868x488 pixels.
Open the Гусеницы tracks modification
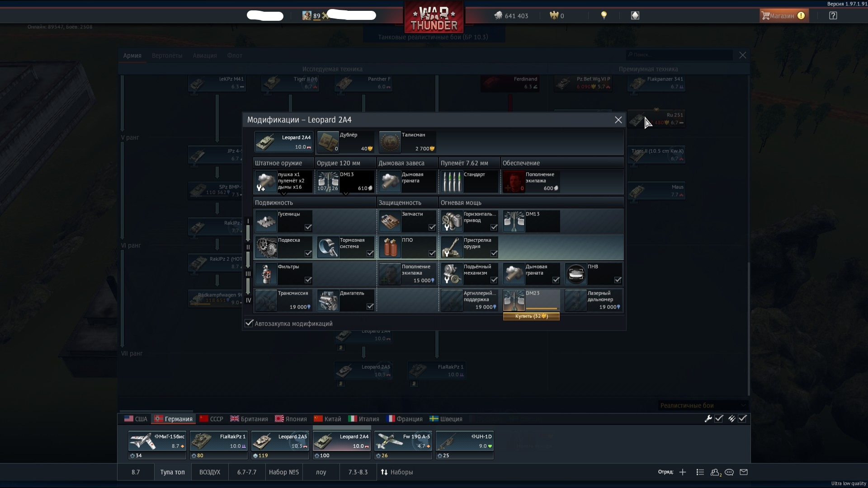[283, 221]
